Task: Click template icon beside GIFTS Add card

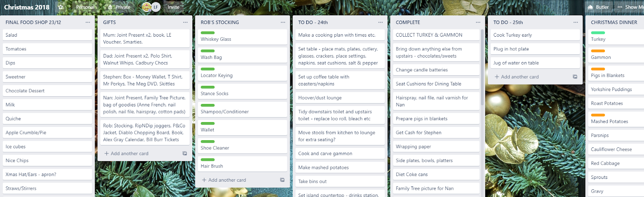Action: [x=185, y=153]
